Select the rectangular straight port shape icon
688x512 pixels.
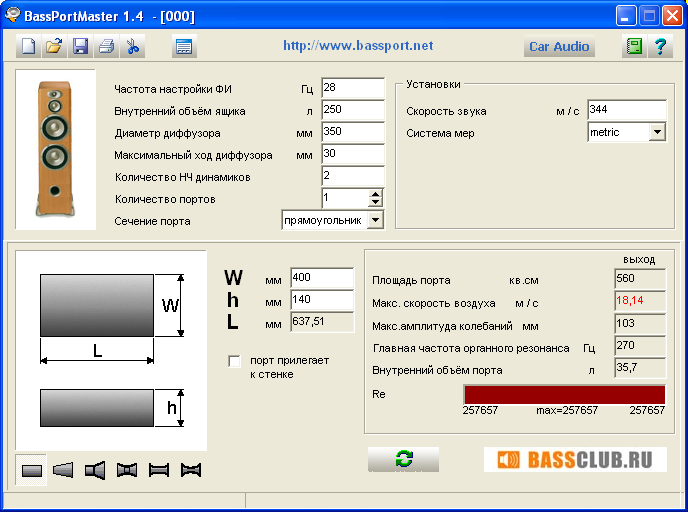coord(31,470)
